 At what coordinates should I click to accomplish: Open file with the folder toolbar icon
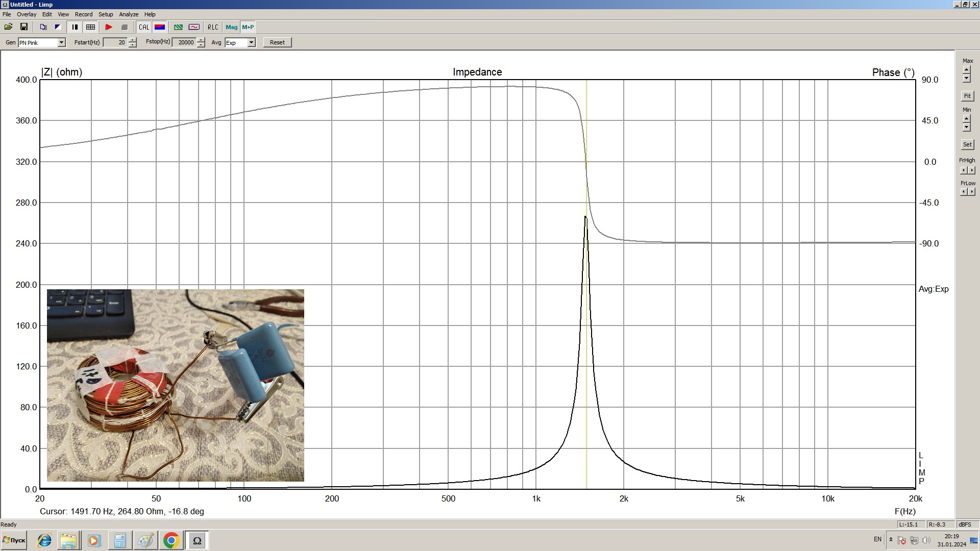[x=8, y=27]
